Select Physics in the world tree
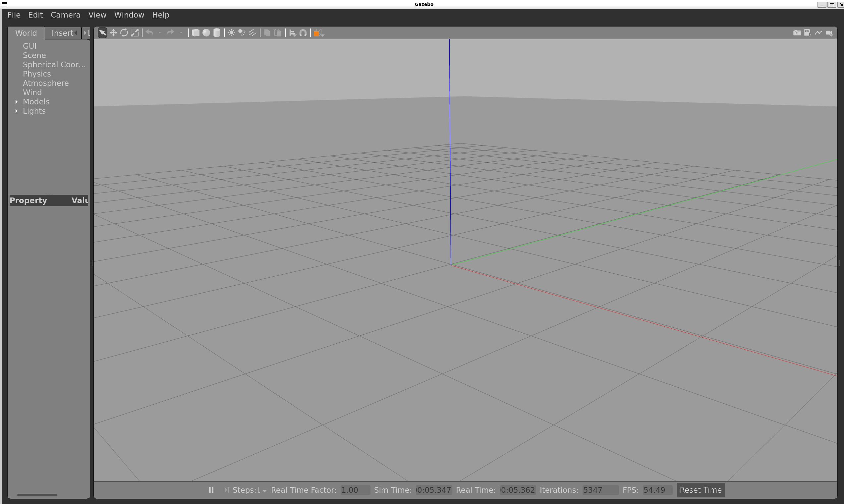844x504 pixels. coord(37,74)
